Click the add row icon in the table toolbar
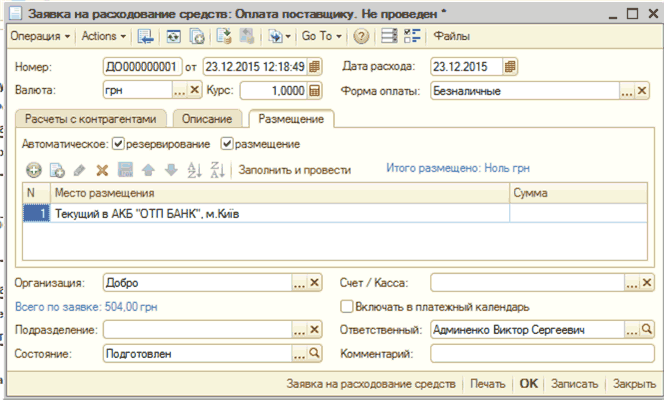The image size is (664, 403). pos(32,170)
